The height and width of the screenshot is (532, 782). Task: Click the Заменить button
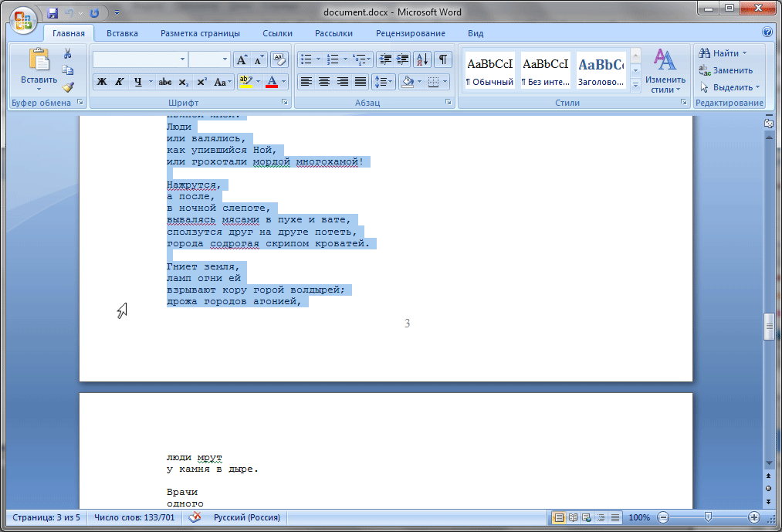(726, 70)
